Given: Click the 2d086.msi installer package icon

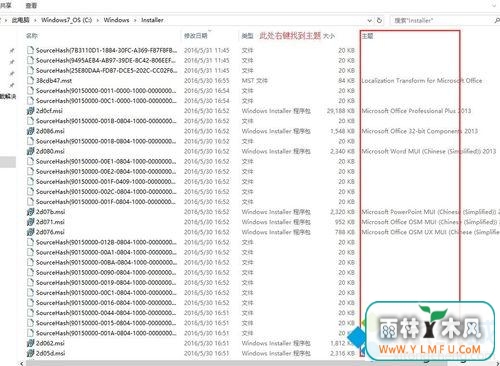Looking at the screenshot, I should click(x=30, y=131).
